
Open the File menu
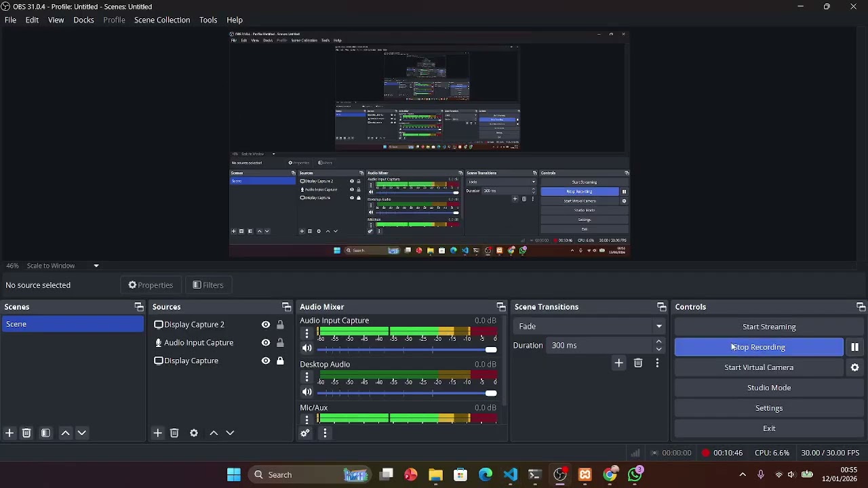(x=10, y=20)
